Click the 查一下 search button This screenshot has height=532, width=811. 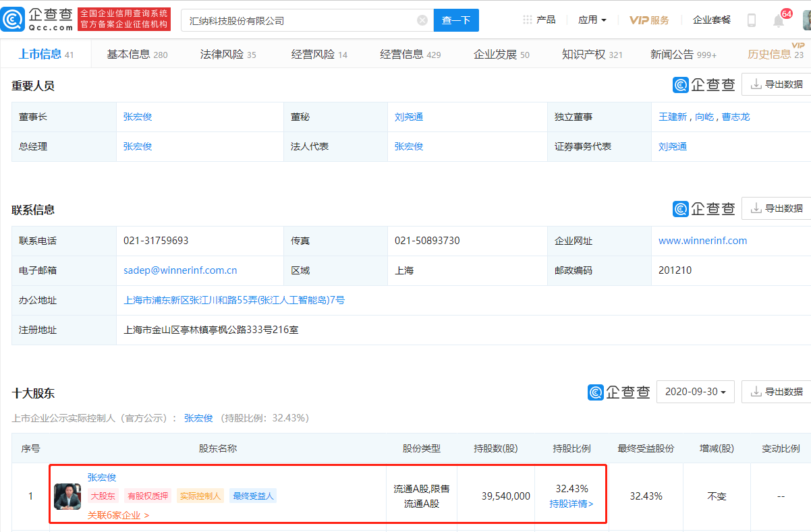[456, 20]
